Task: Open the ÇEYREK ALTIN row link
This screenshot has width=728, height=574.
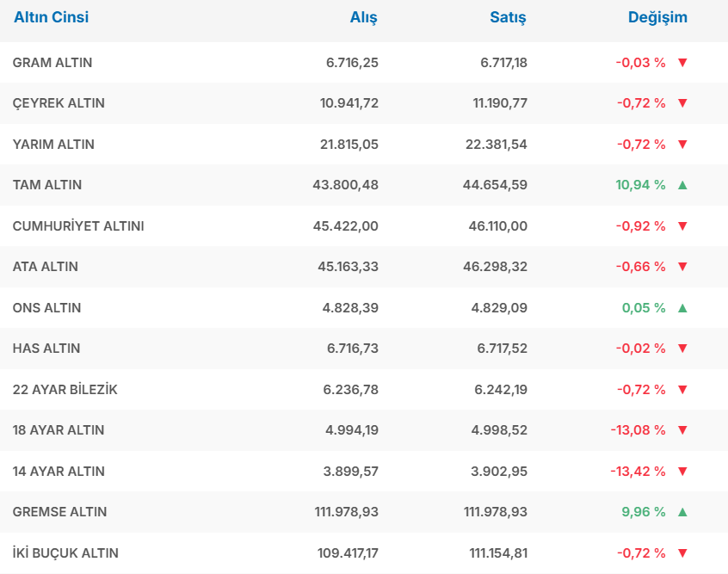Action: 59,103
